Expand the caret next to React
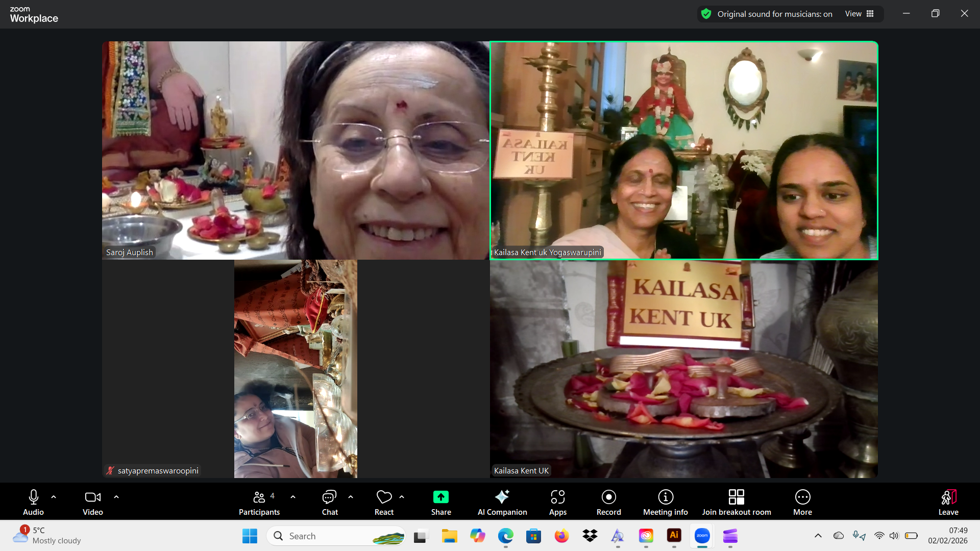Image resolution: width=980 pixels, height=551 pixels. click(402, 496)
